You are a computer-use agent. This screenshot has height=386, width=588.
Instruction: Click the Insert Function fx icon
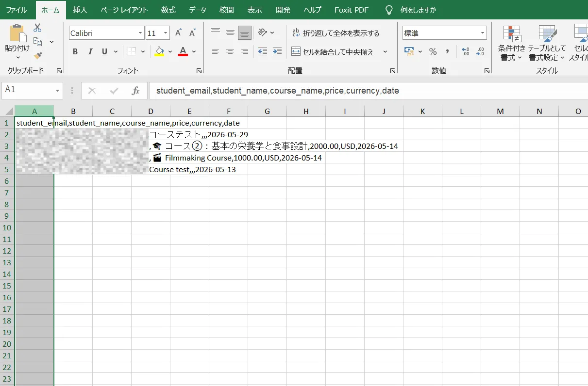[136, 91]
